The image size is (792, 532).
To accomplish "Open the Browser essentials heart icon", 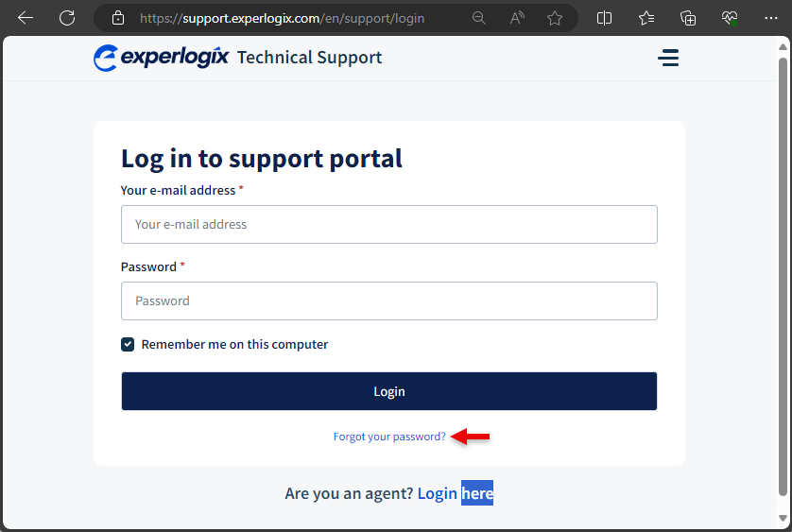I will click(730, 18).
